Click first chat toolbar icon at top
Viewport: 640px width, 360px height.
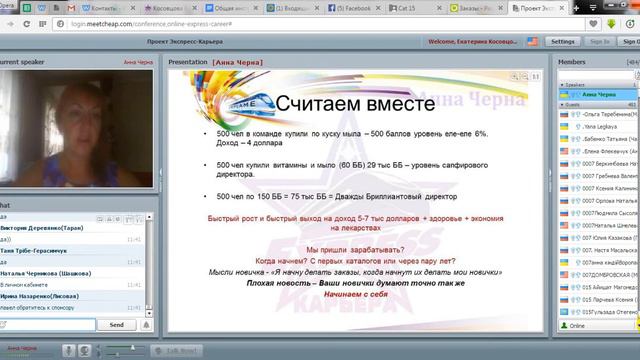tap(100, 220)
